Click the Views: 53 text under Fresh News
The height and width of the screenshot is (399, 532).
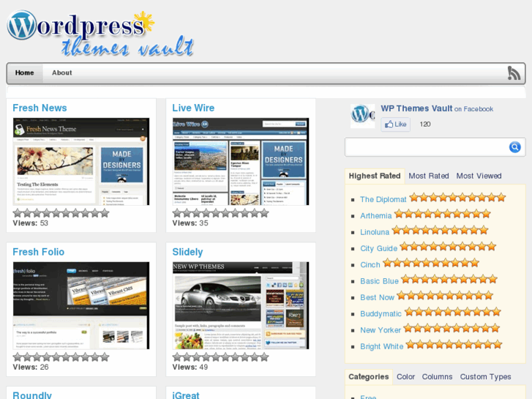30,223
